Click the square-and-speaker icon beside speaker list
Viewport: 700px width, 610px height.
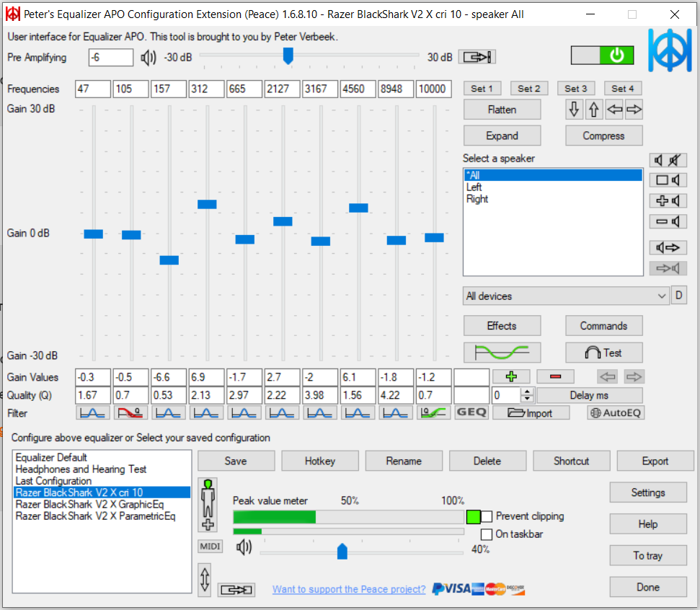coord(668,180)
